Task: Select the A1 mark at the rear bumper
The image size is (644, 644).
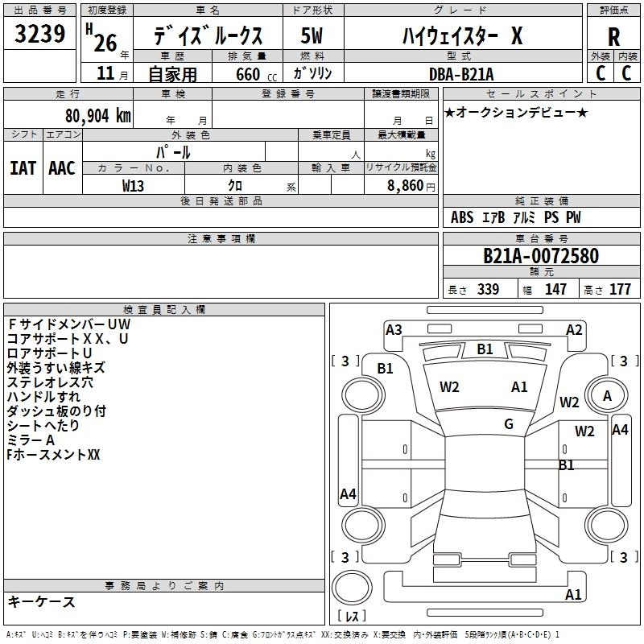Action: [x=573, y=595]
